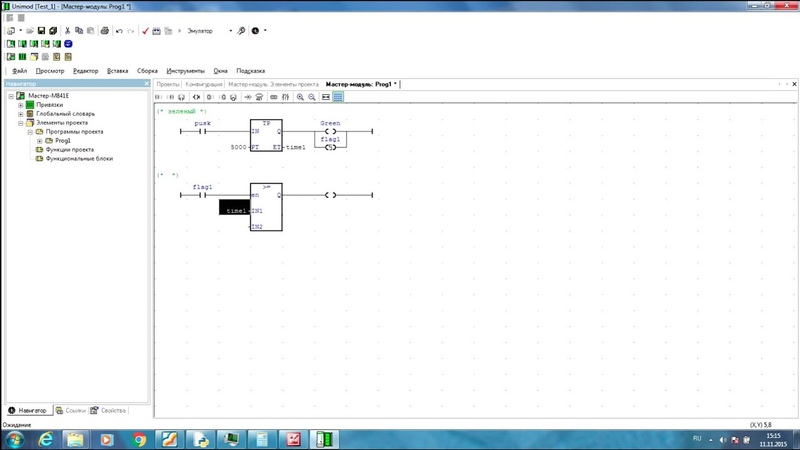Click the red checkmark verify icon
Viewport: 800px width, 450px height.
[145, 31]
